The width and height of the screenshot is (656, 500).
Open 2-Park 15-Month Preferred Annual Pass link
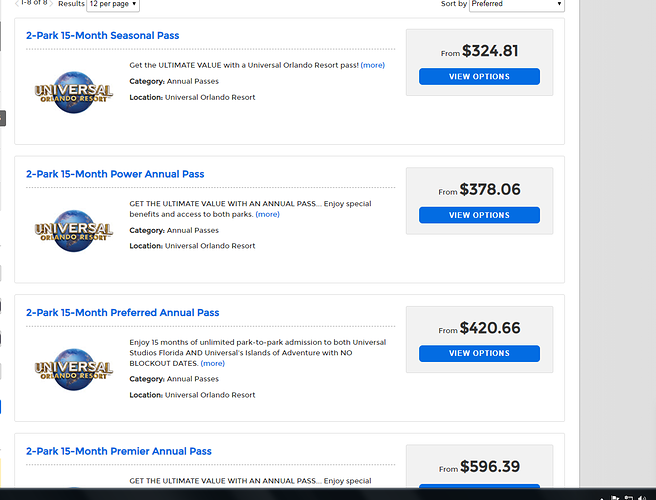(x=123, y=313)
